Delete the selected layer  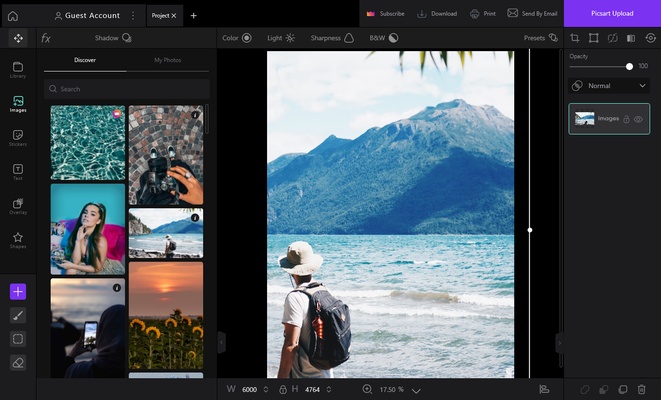[x=641, y=389]
